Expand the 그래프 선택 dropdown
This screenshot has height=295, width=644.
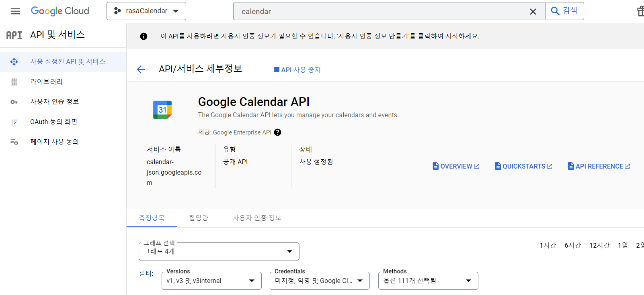coord(219,252)
